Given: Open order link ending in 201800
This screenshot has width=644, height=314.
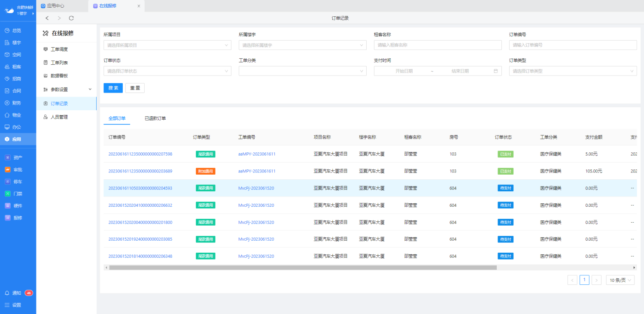Looking at the screenshot, I should tap(140, 222).
